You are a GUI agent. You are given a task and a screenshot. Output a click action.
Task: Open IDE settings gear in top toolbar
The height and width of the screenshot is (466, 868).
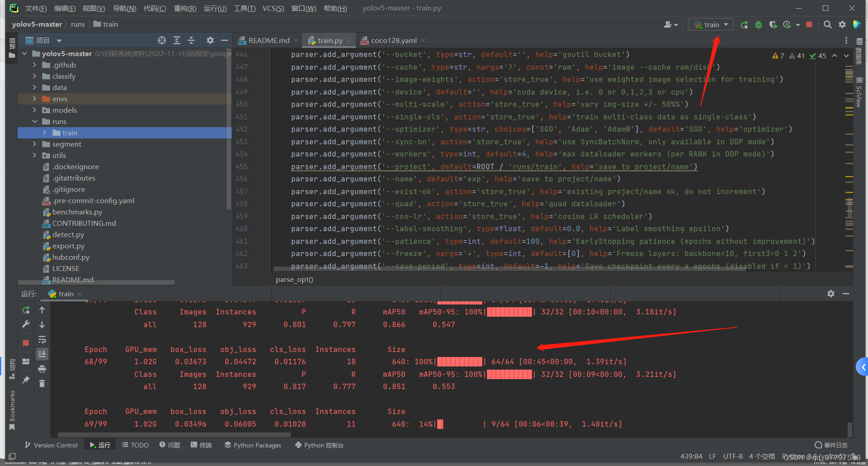(842, 24)
